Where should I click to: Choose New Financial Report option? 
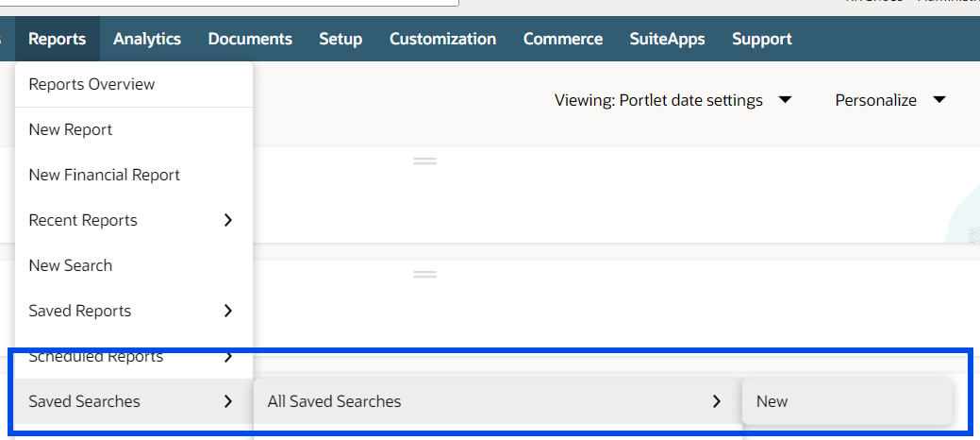pos(104,175)
